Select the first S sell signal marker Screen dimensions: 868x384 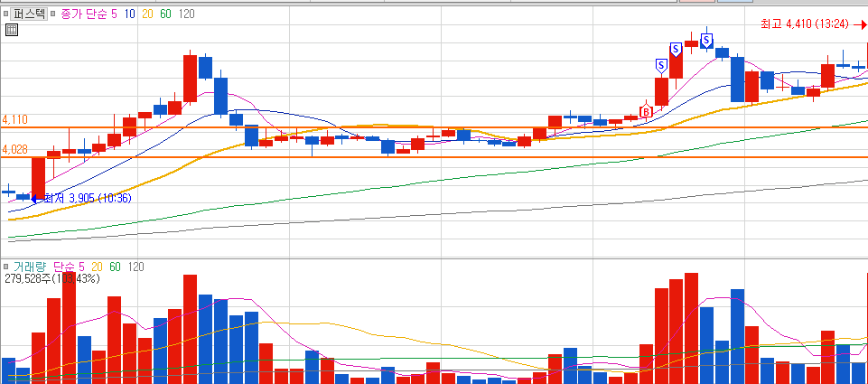[661, 66]
